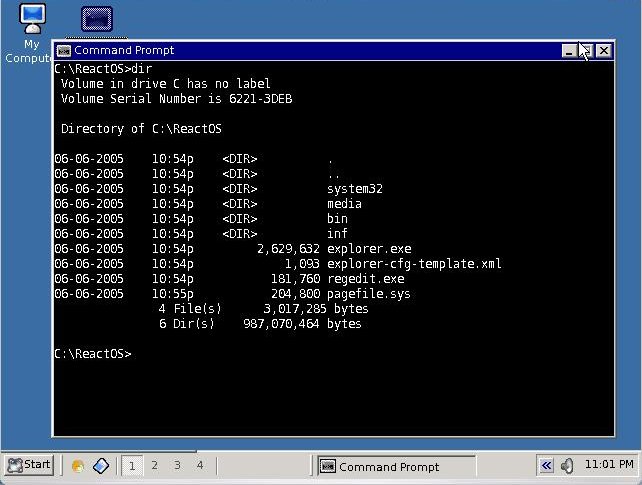Select the command prompt desktop shortcut icon

pyautogui.click(x=97, y=19)
